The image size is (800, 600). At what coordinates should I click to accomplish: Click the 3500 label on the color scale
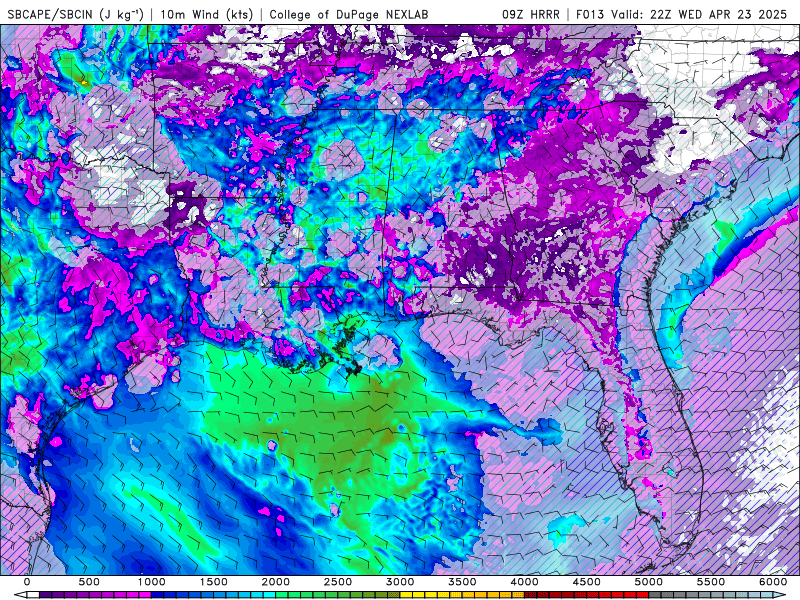pyautogui.click(x=462, y=582)
